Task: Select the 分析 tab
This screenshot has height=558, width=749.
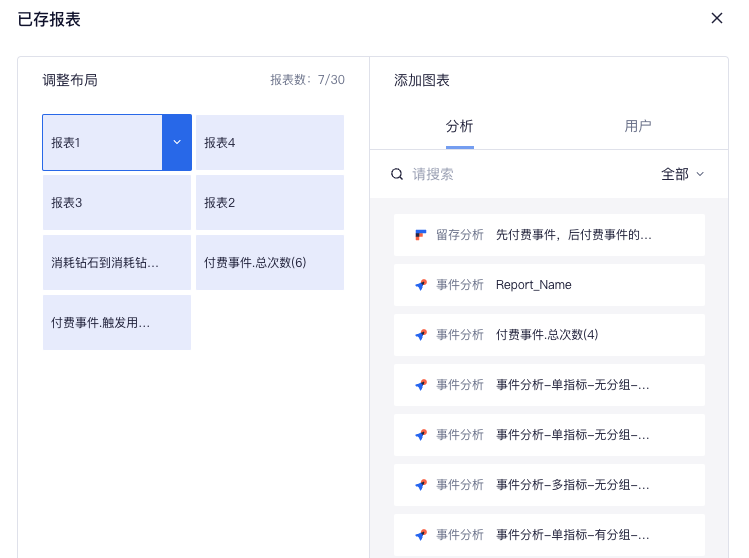Action: [x=460, y=126]
